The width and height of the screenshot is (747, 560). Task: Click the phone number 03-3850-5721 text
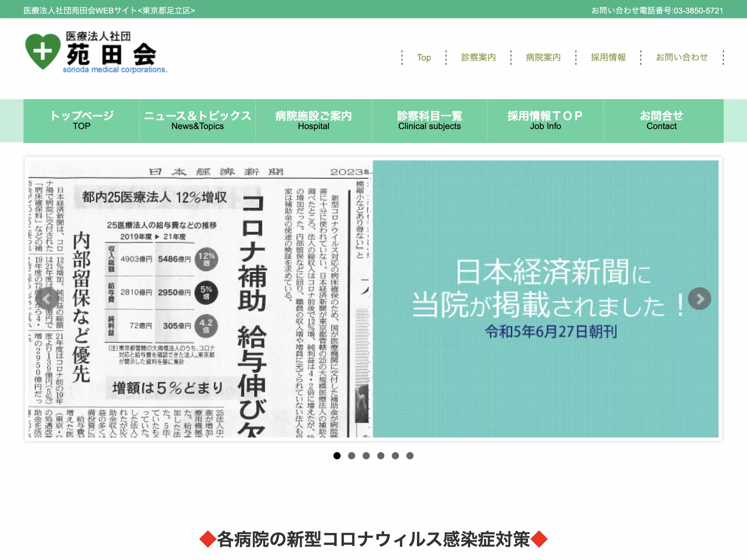698,11
